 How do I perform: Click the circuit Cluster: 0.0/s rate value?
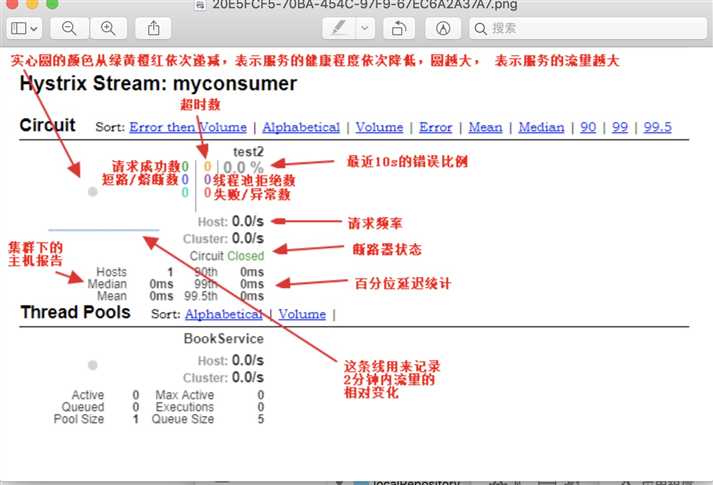[x=248, y=238]
